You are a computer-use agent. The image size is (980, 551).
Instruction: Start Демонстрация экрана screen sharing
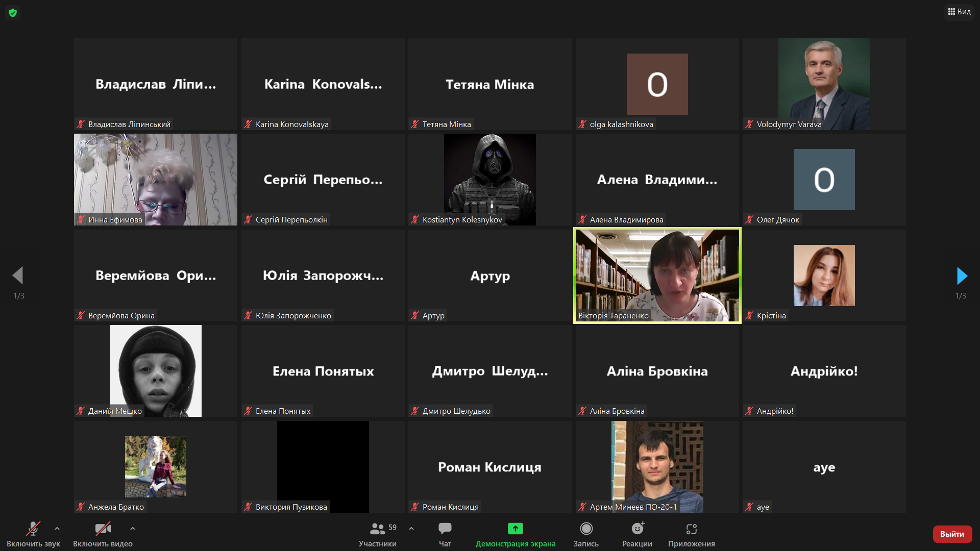pos(516,534)
